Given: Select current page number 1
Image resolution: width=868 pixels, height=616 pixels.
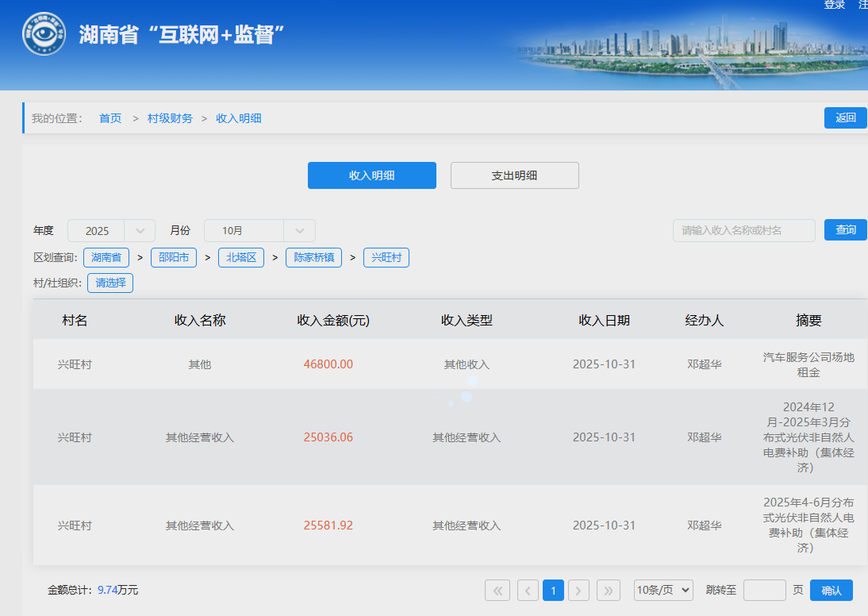Looking at the screenshot, I should click(554, 591).
